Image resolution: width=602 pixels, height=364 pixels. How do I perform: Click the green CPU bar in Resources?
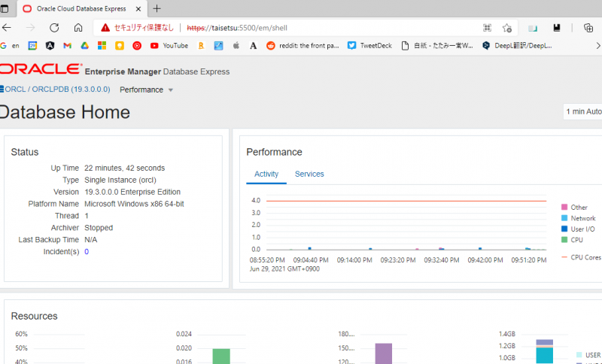221,356
